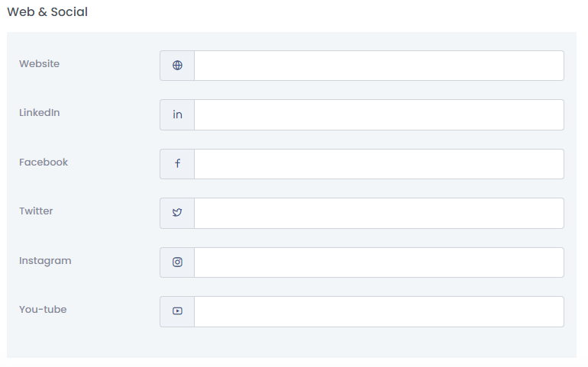588x367 pixels.
Task: Click the Instagram field label
Action: click(45, 261)
